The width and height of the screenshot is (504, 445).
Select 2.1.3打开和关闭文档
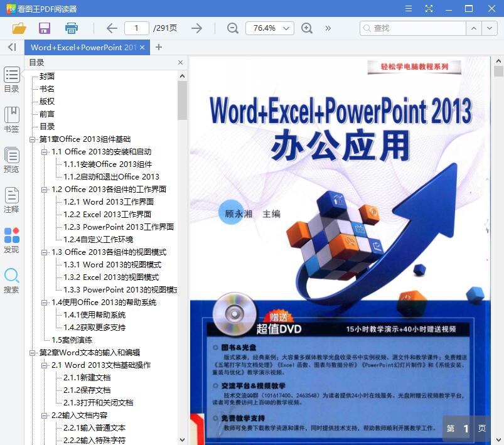(98, 402)
